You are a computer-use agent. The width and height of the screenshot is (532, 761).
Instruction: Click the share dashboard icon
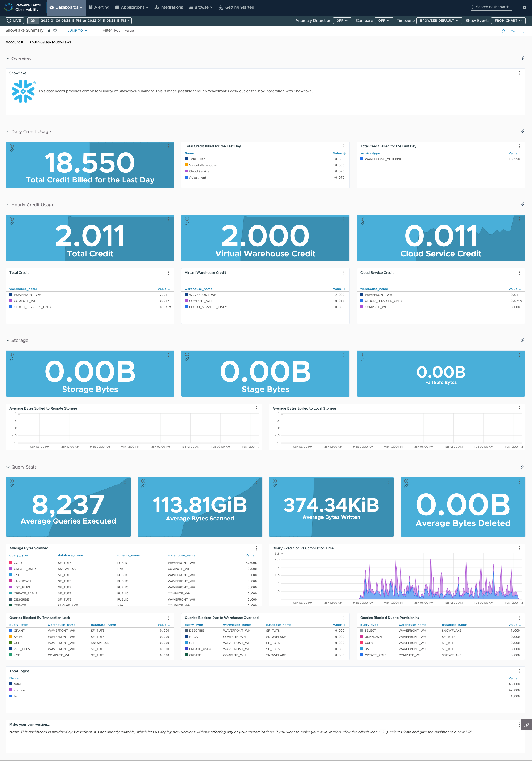click(x=513, y=31)
